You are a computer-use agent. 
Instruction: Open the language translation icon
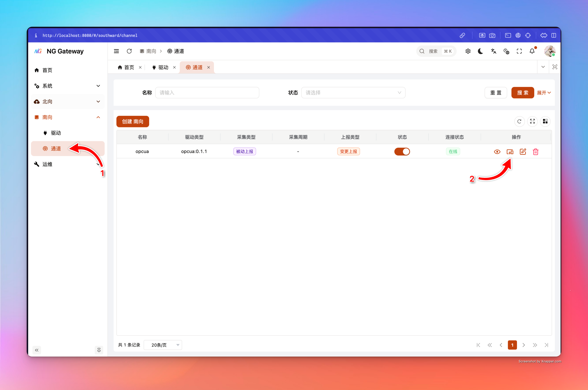tap(493, 51)
